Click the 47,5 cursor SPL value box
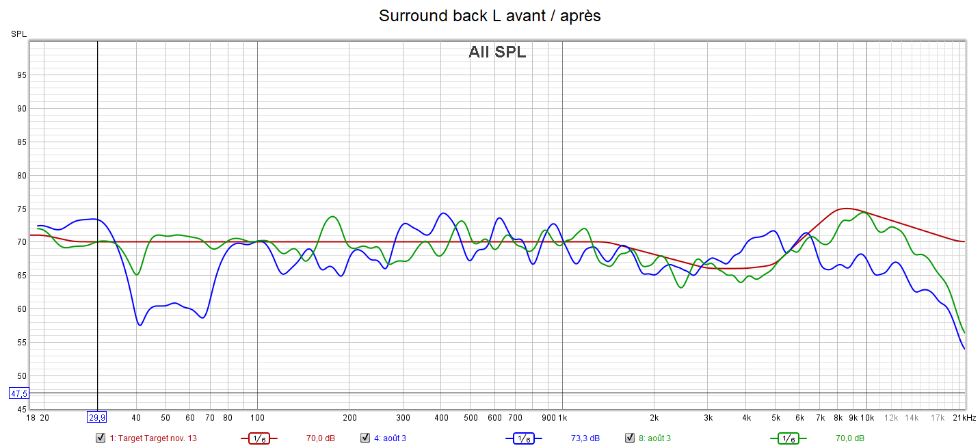The image size is (980, 448). 18,393
